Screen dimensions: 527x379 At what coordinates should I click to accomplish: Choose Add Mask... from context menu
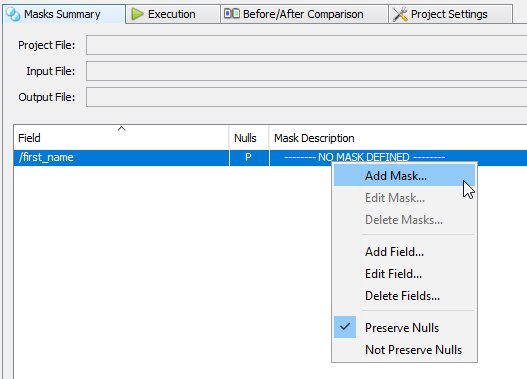point(404,176)
